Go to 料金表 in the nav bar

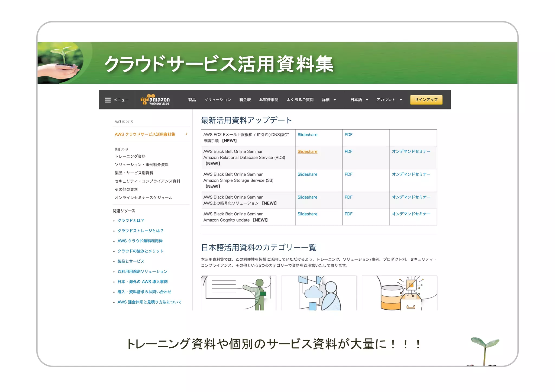click(245, 100)
